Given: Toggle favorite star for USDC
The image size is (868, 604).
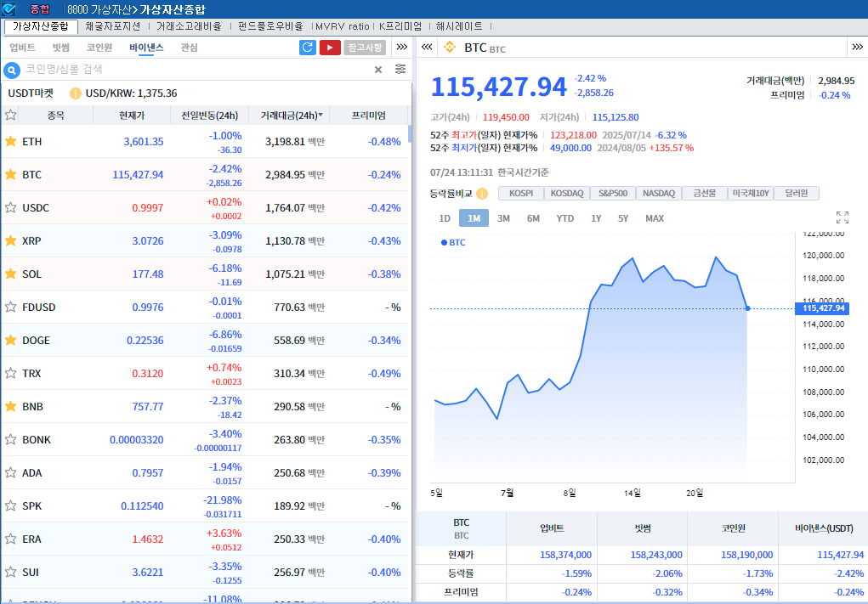Looking at the screenshot, I should [11, 207].
